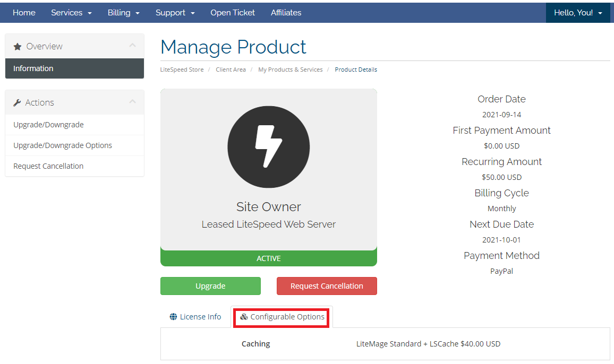
Task: Click Leased LiteSpeed Web Server text
Action: (269, 224)
